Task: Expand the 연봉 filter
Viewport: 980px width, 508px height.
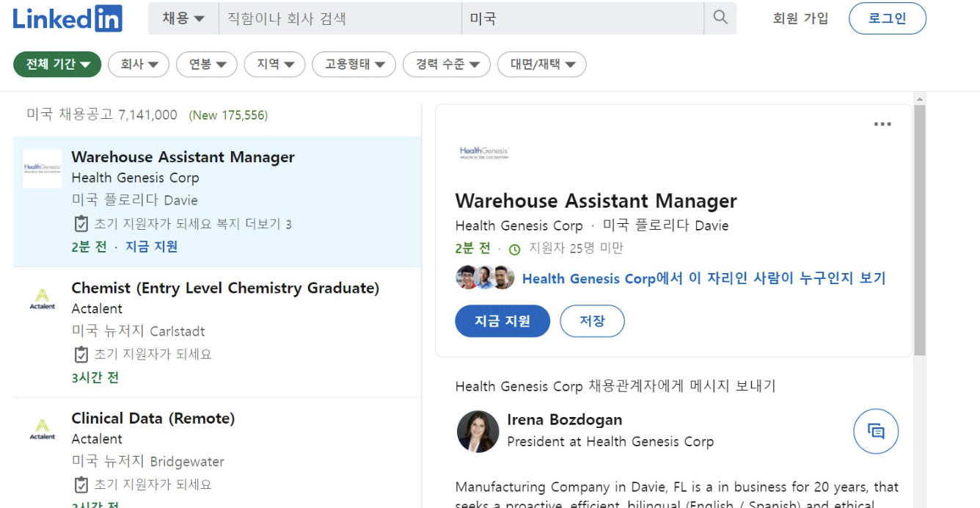Action: point(207,65)
